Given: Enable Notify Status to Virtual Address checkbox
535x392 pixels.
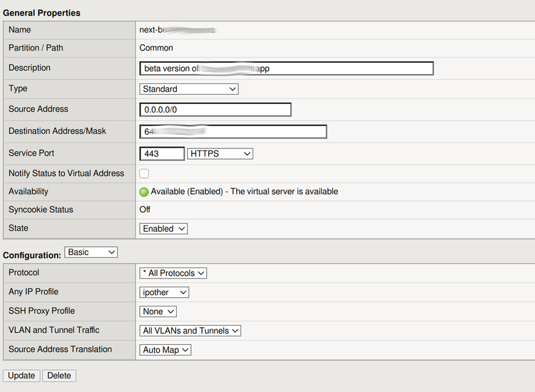Looking at the screenshot, I should click(x=144, y=173).
